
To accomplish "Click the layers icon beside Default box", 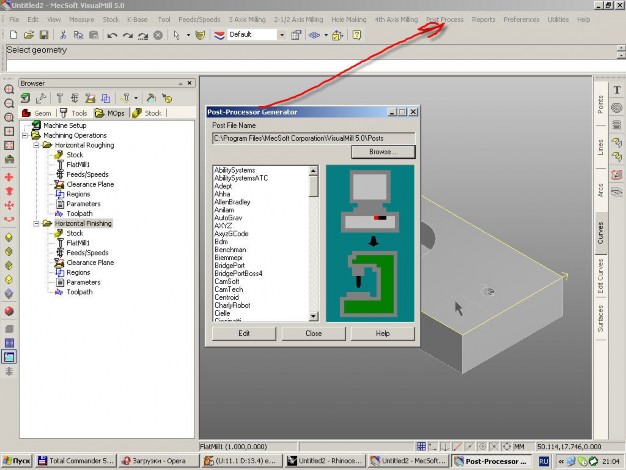I will 219,35.
